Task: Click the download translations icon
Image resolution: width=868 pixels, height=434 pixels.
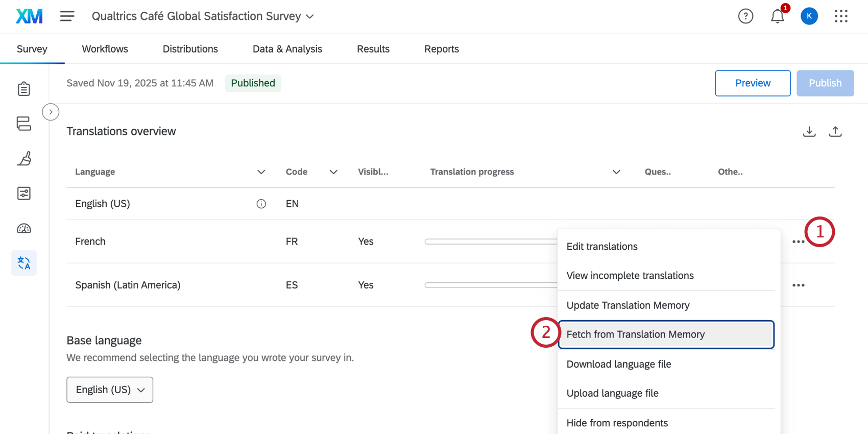Action: click(x=809, y=132)
